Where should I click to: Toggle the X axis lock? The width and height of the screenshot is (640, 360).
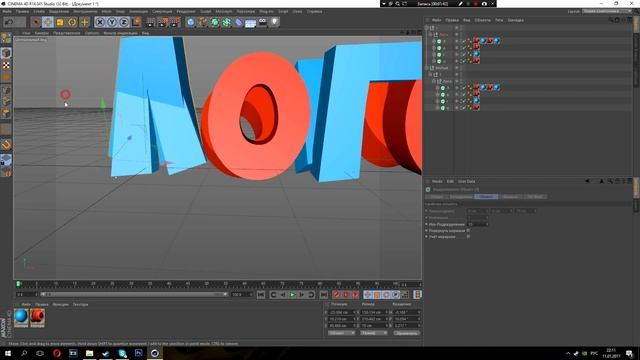[x=100, y=22]
